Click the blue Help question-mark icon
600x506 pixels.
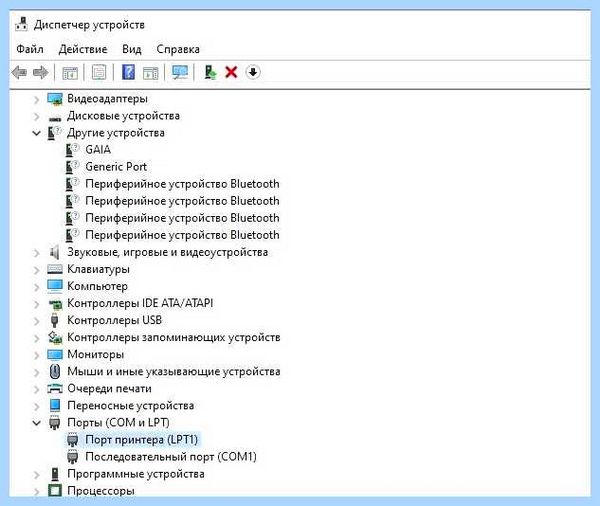click(129, 72)
